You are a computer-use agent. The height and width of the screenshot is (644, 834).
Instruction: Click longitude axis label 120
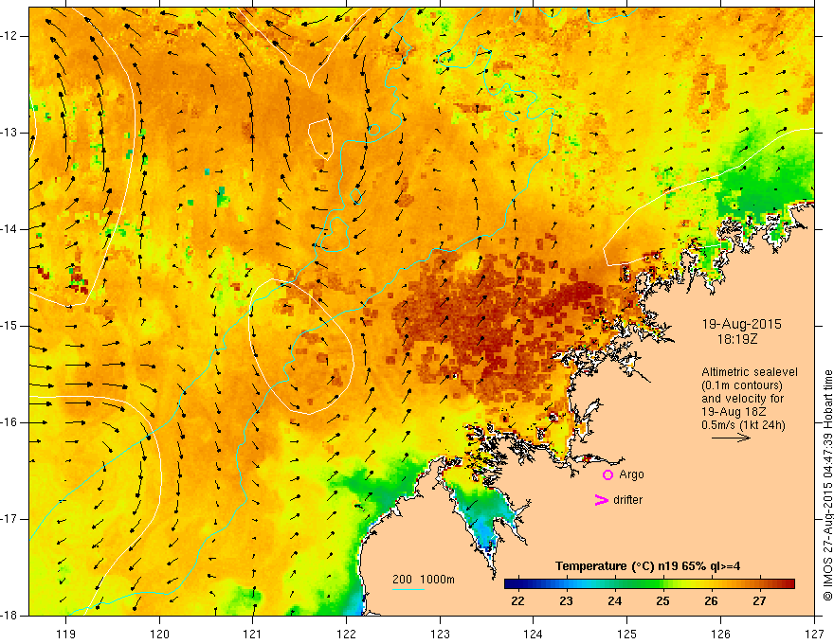pos(159,634)
